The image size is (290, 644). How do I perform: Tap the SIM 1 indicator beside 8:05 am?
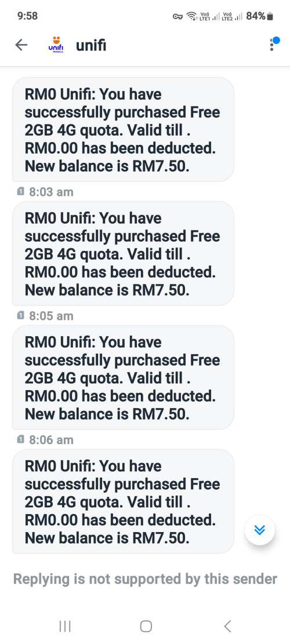tap(20, 315)
